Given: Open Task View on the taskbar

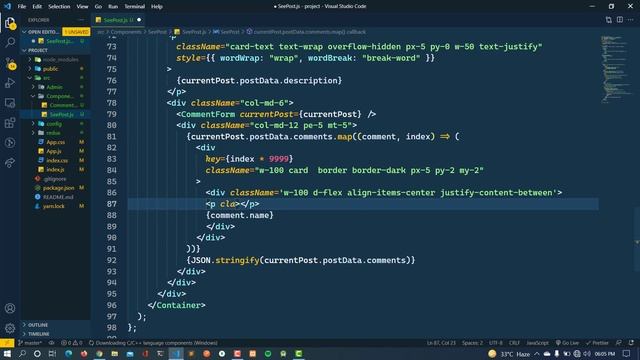Looking at the screenshot, I should [x=52, y=354].
